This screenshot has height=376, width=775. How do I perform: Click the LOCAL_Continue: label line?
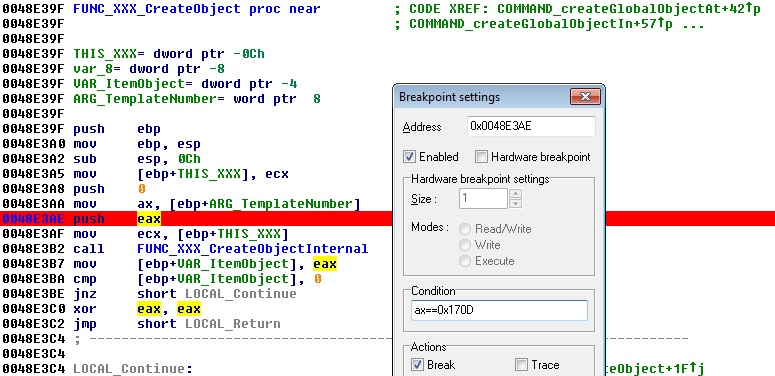(x=132, y=369)
